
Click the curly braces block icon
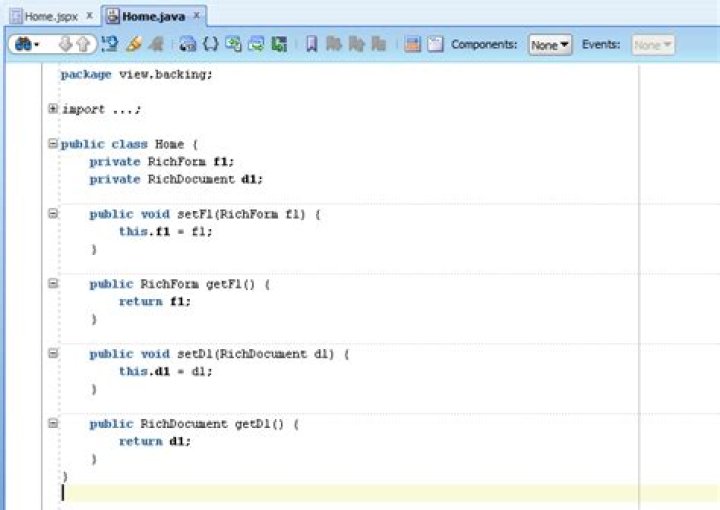[211, 45]
